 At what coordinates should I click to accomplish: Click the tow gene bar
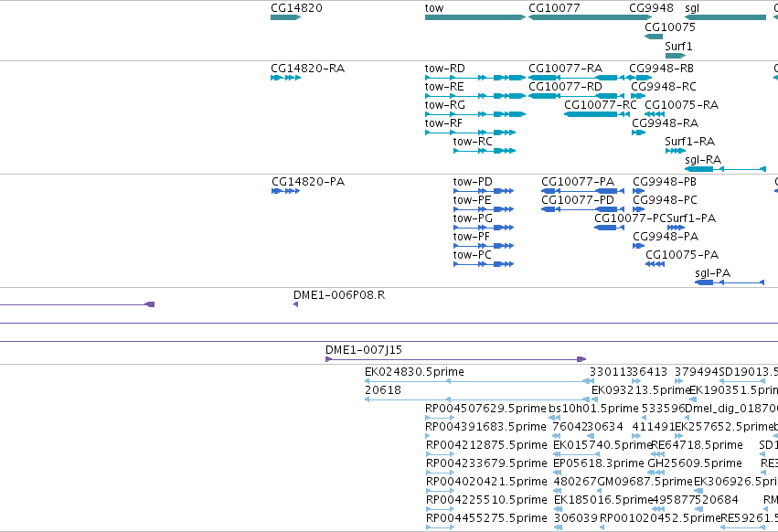tap(475, 17)
